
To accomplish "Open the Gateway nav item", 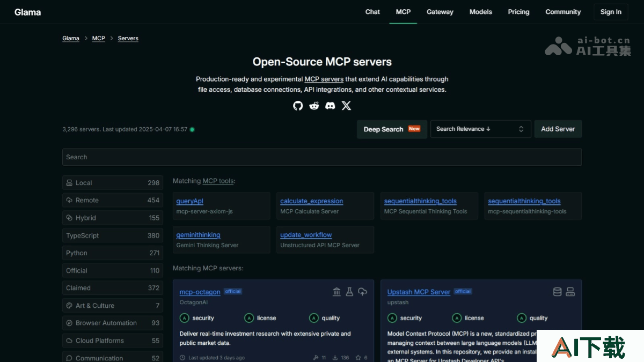I will 440,12.
